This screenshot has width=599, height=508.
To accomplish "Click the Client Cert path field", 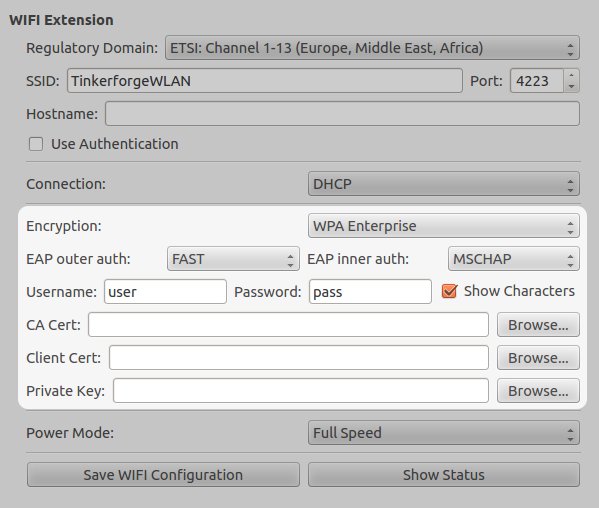I will (299, 358).
